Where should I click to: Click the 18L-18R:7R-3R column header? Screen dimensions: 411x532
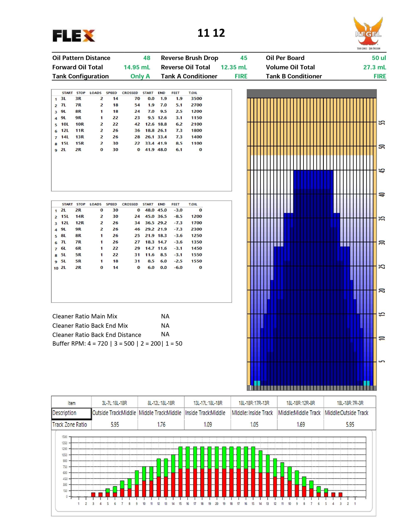[x=350, y=403]
